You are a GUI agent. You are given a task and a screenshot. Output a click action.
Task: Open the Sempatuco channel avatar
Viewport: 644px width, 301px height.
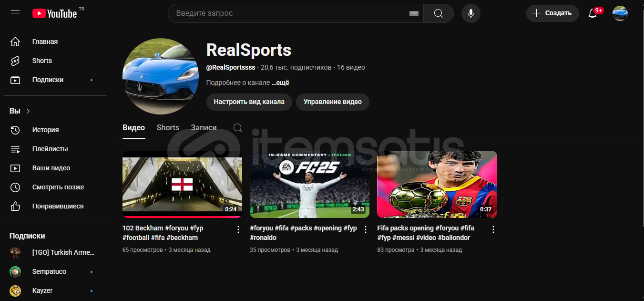point(15,271)
